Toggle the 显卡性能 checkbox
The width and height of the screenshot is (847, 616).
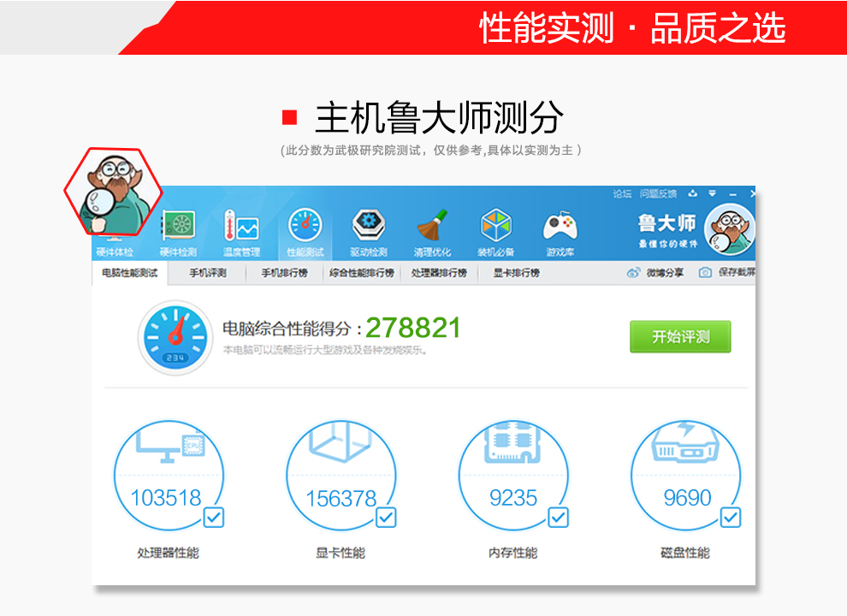pos(386,518)
